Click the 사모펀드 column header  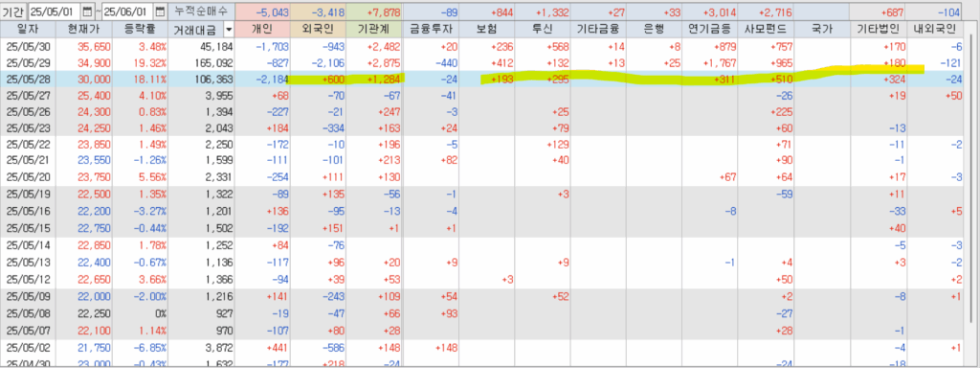[765, 29]
